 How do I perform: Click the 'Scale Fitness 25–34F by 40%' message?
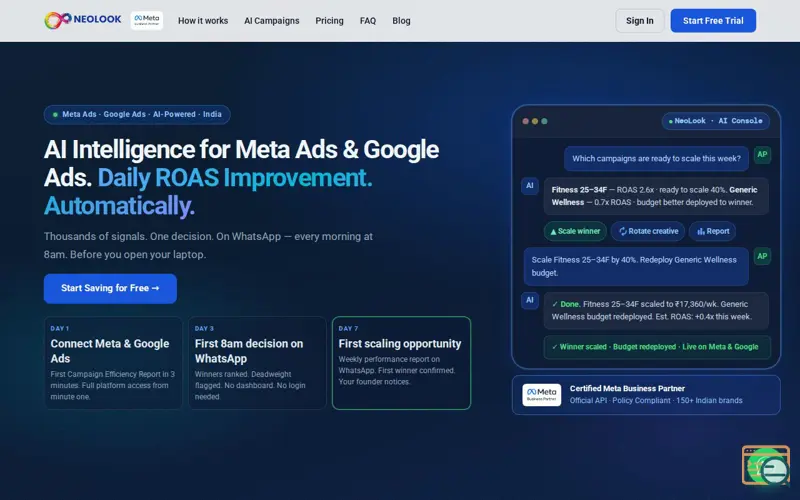tap(636, 266)
